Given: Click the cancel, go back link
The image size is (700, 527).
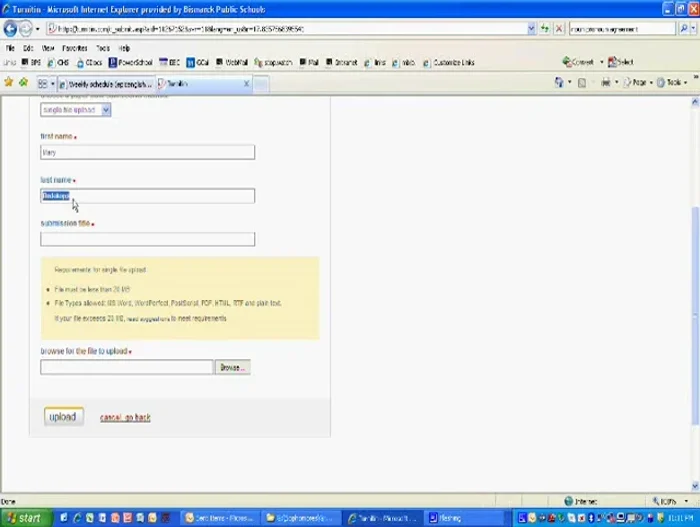Looking at the screenshot, I should pyautogui.click(x=125, y=417).
